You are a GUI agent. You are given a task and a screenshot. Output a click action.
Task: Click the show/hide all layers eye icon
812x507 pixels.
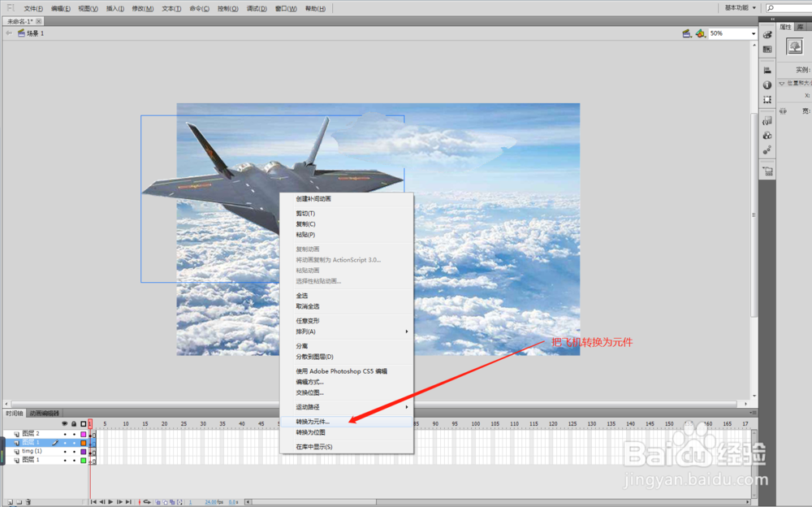pyautogui.click(x=65, y=424)
